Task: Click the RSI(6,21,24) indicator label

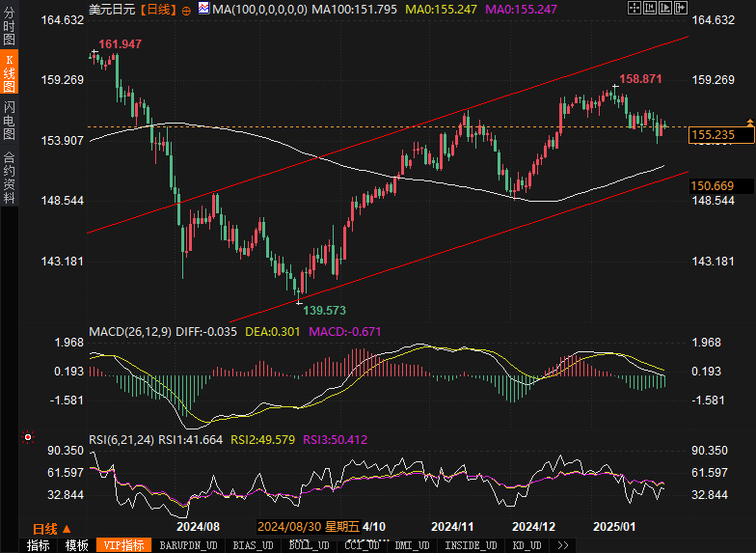Action: point(121,440)
